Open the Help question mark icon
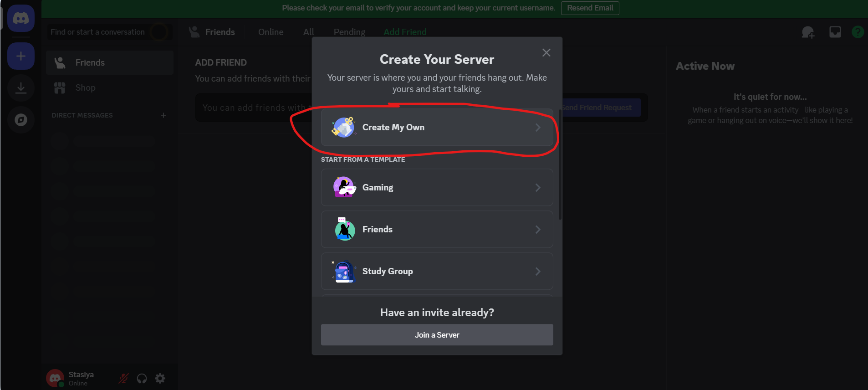The height and width of the screenshot is (390, 868). tap(858, 32)
